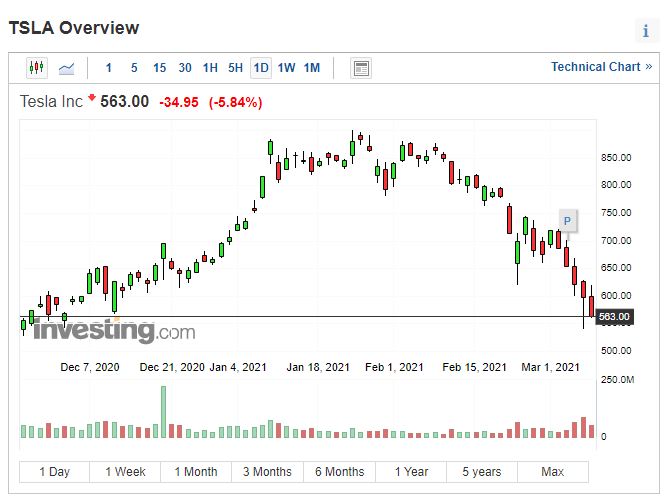
Task: Click the Feb 1, 2021 date label
Action: pyautogui.click(x=394, y=367)
